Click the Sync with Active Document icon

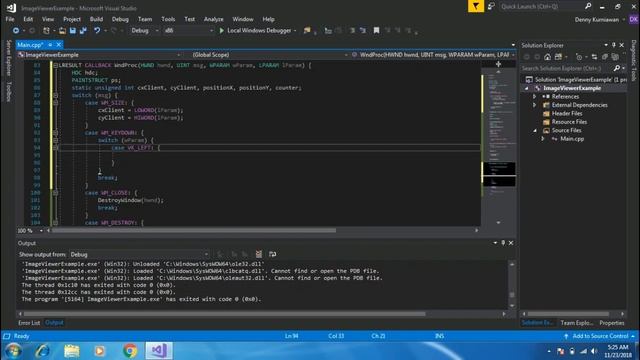click(x=594, y=57)
